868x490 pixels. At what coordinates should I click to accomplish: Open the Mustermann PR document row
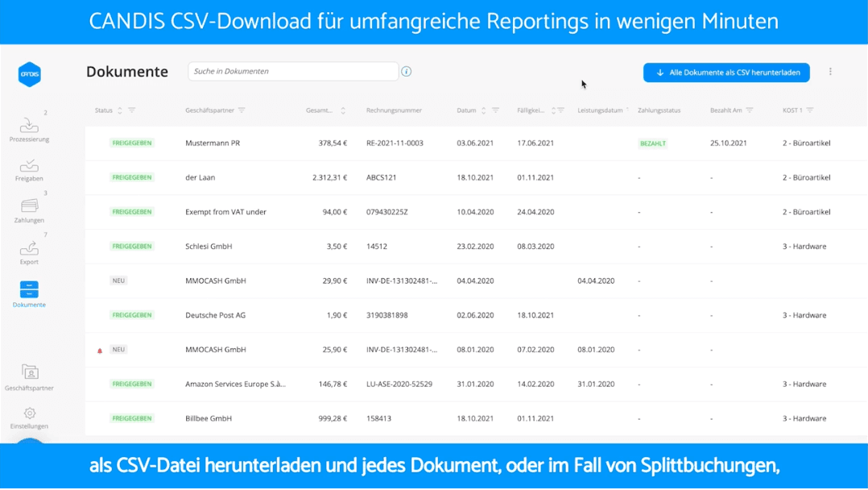[x=476, y=143]
